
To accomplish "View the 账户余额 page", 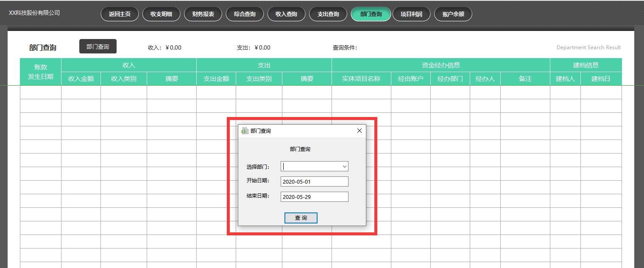I will point(453,14).
